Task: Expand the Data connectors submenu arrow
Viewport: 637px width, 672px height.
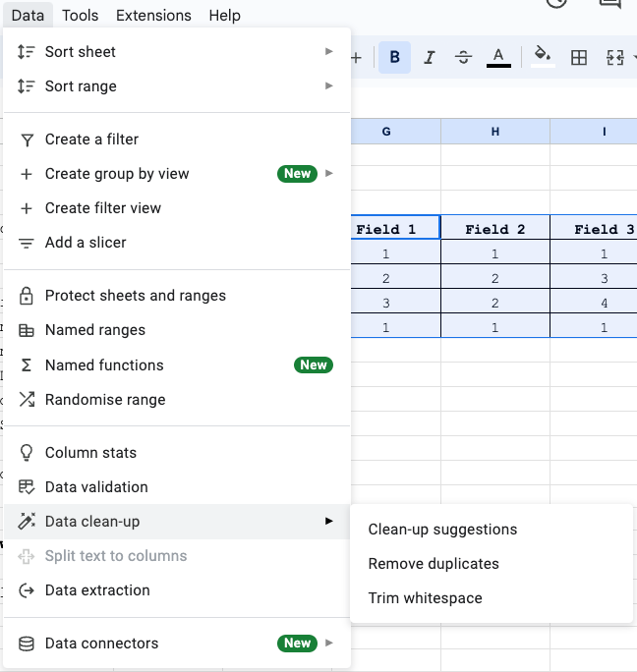Action: [329, 643]
